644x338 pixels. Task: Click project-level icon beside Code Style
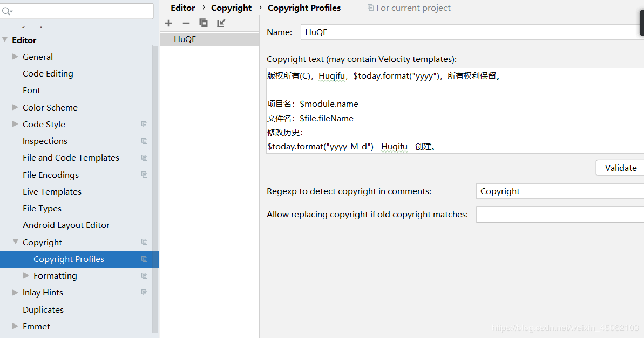[x=144, y=124]
